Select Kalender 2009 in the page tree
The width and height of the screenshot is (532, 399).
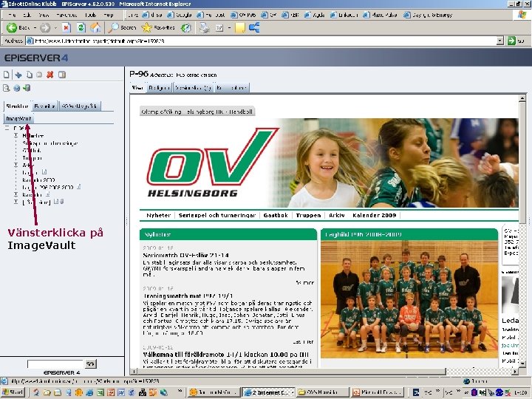[38, 180]
